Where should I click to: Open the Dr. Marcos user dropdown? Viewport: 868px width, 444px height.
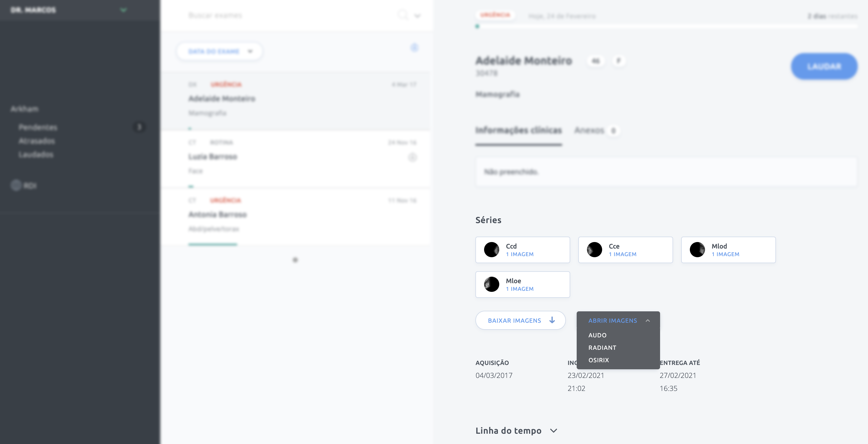pyautogui.click(x=68, y=10)
